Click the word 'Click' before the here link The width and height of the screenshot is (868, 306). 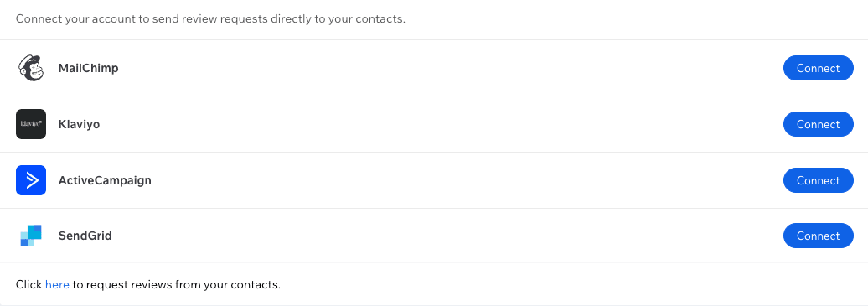(x=28, y=284)
